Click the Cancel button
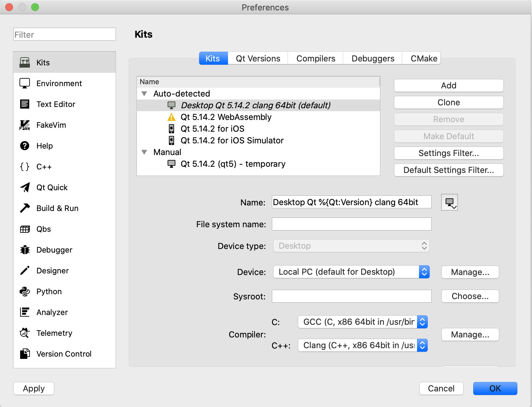532x407 pixels. click(x=441, y=388)
